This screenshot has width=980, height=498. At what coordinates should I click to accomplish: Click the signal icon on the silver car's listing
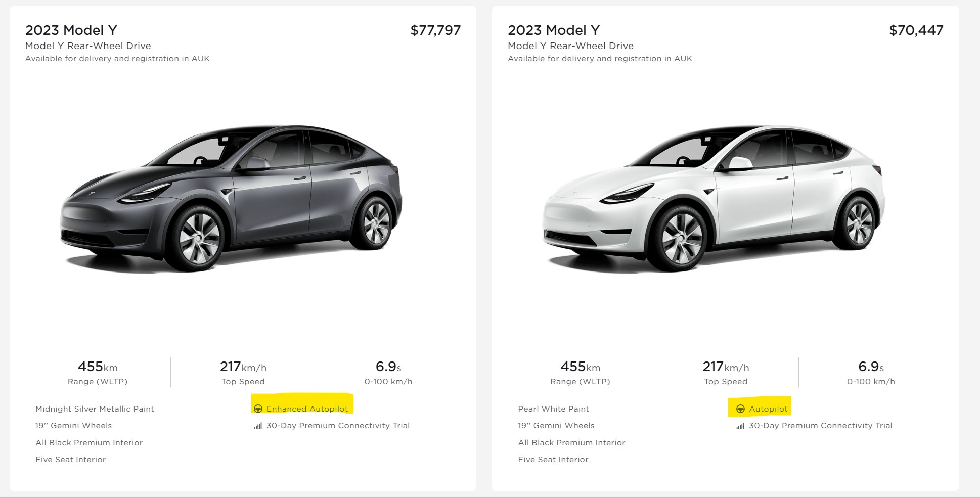coord(258,426)
